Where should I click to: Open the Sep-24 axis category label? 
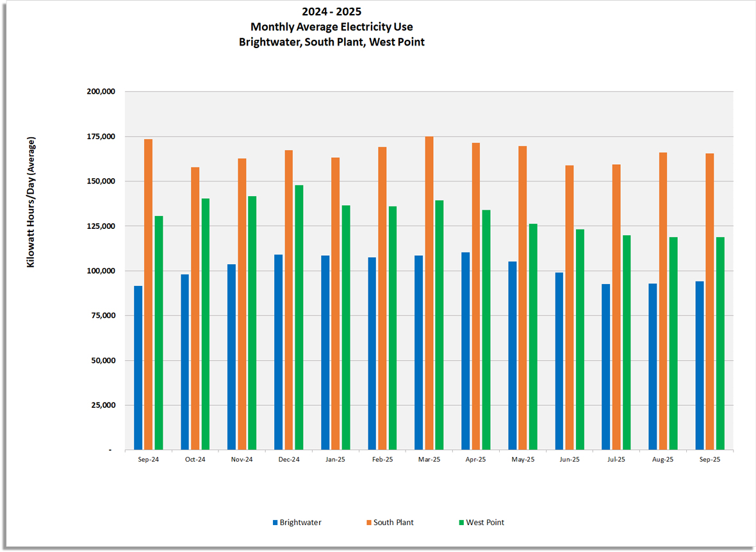coord(148,459)
